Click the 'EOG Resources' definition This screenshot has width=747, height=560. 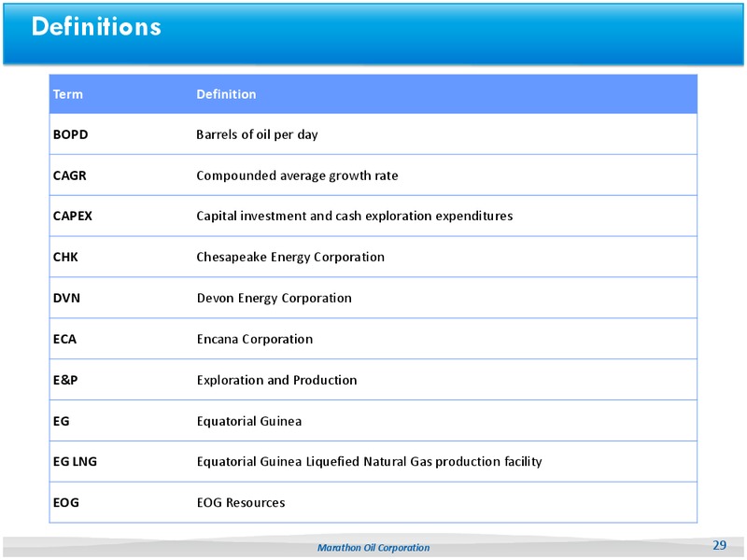tap(241, 502)
